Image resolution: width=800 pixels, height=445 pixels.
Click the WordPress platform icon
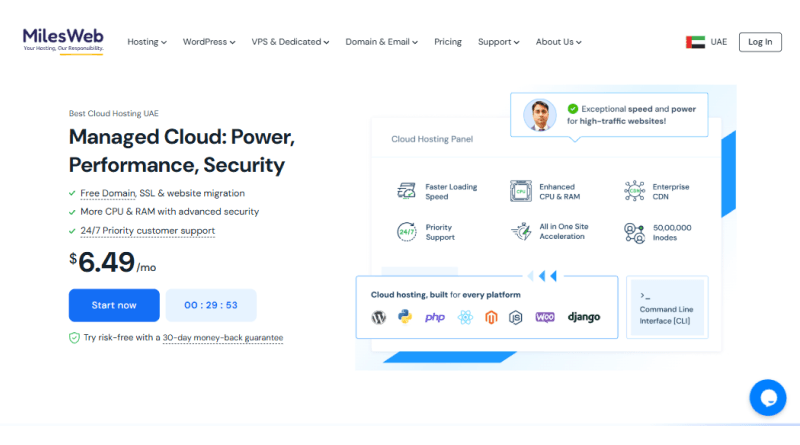click(x=379, y=317)
